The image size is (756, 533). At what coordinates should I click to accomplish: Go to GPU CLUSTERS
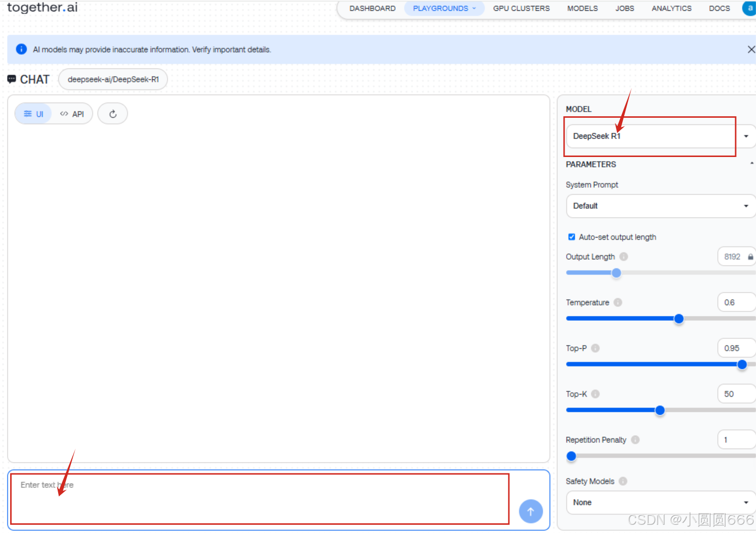[x=521, y=8]
